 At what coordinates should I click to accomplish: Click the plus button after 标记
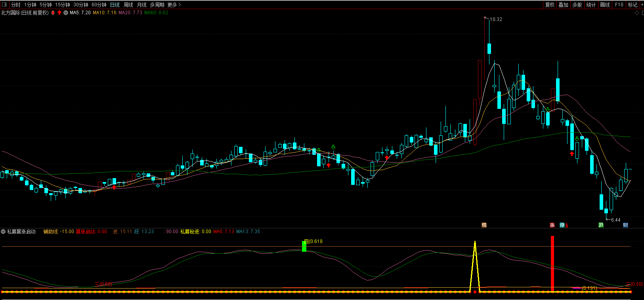point(642,5)
